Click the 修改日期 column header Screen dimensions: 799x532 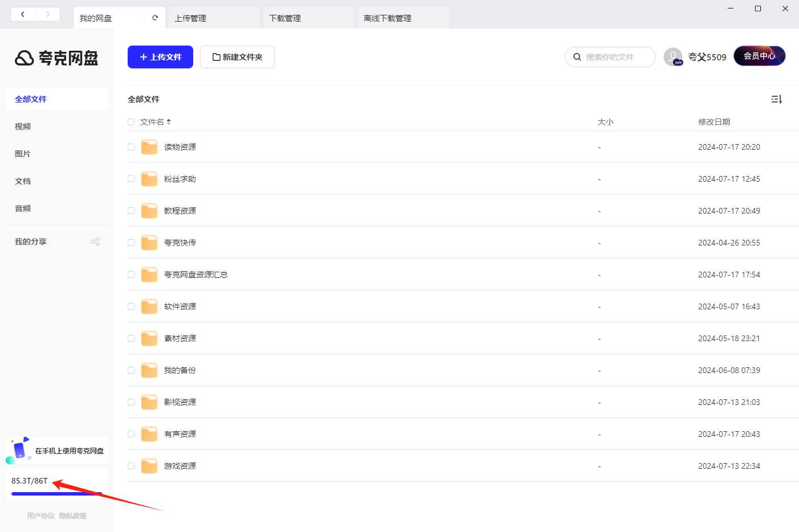point(714,122)
